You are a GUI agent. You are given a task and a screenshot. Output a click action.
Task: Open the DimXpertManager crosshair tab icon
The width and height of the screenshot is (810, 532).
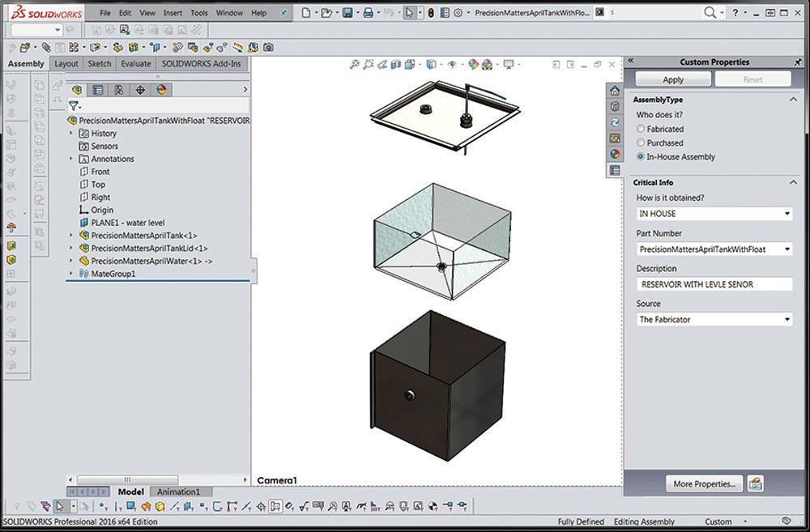tap(140, 90)
